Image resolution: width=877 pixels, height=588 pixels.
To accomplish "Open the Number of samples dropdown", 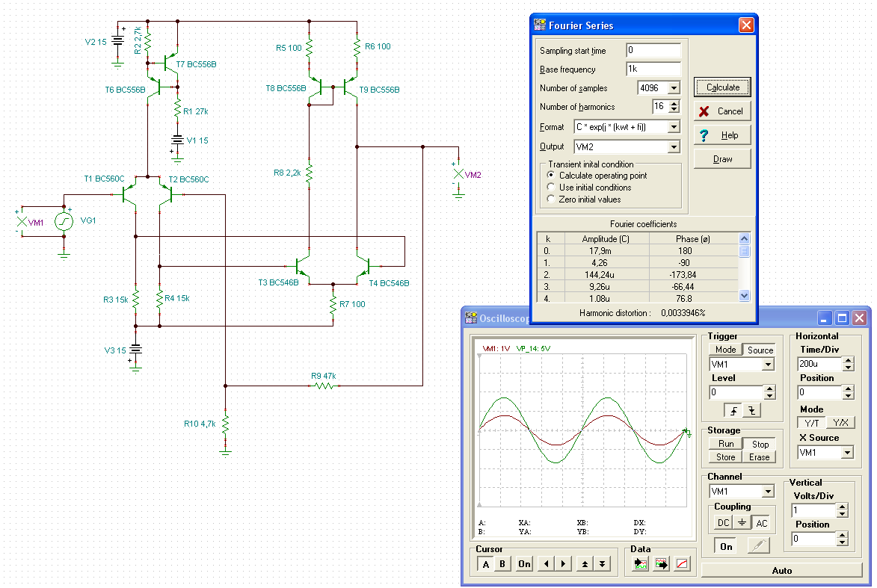I will click(673, 88).
